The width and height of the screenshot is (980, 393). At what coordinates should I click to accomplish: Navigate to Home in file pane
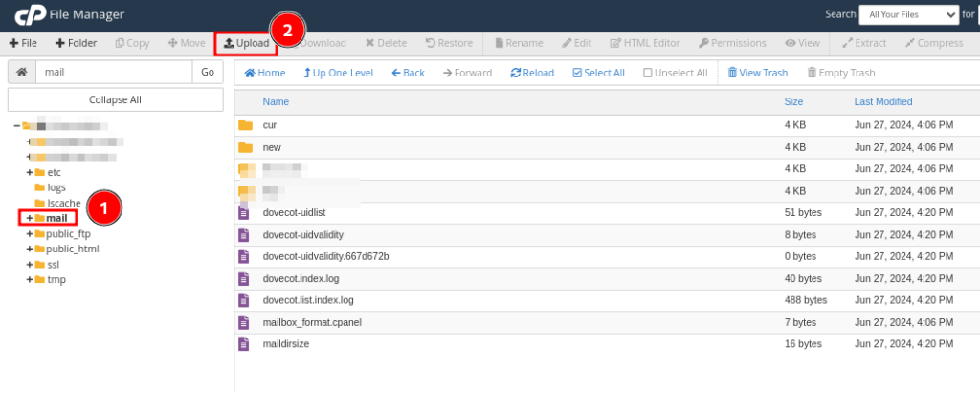[x=264, y=73]
